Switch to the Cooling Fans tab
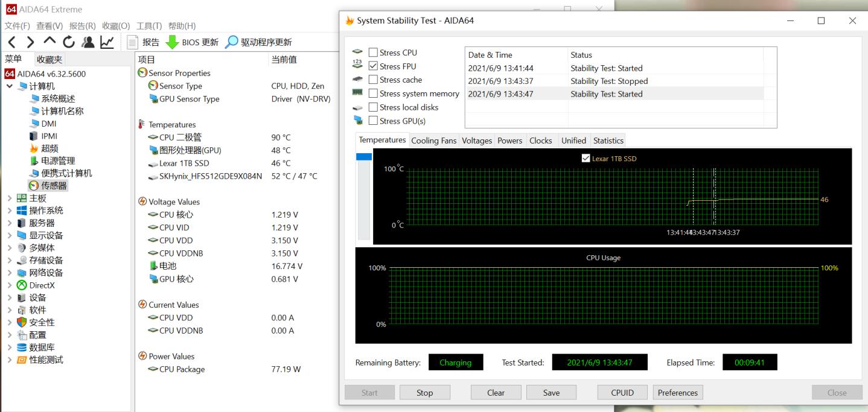 tap(433, 141)
